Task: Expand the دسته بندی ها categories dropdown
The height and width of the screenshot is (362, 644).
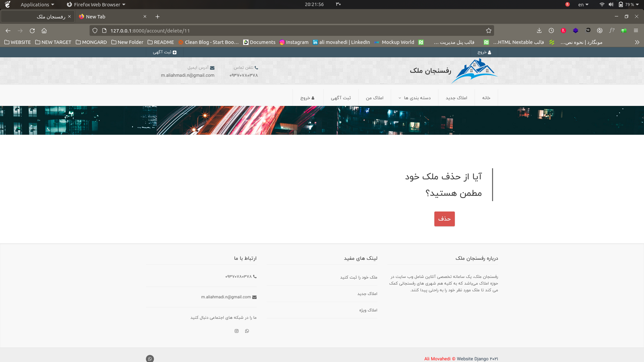Action: coord(415,98)
